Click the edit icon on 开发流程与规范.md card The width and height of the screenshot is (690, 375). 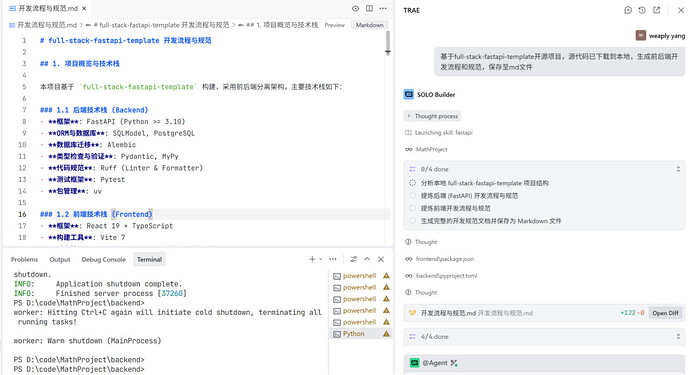point(412,313)
